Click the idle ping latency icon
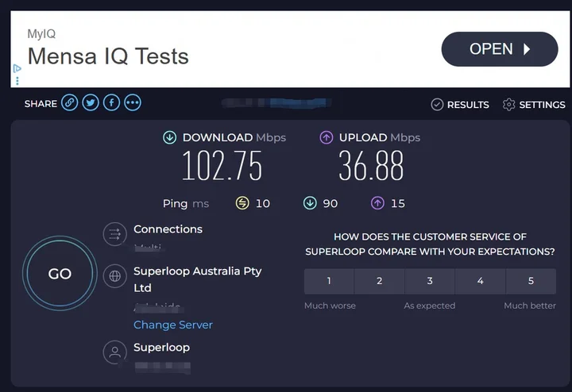The width and height of the screenshot is (572, 392). (x=242, y=203)
